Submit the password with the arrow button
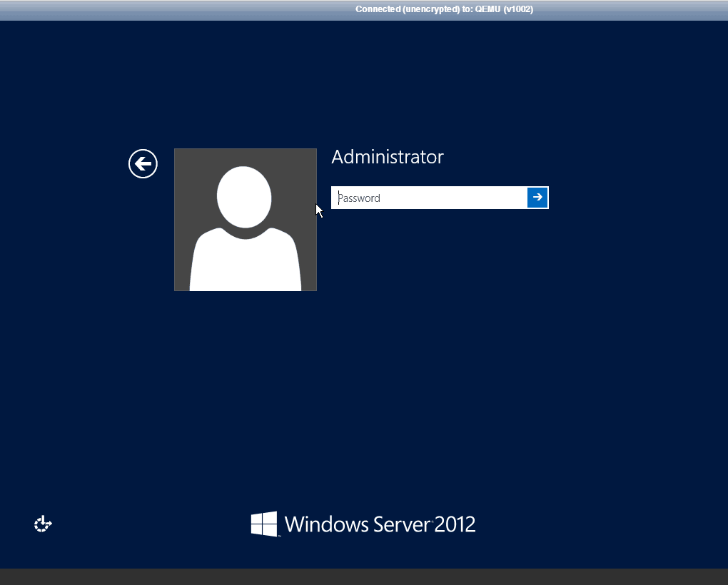 coord(537,198)
